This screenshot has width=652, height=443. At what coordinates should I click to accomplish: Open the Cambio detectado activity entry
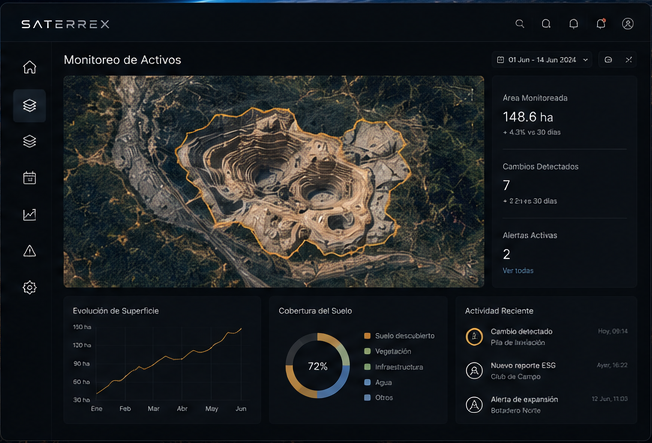(546, 337)
